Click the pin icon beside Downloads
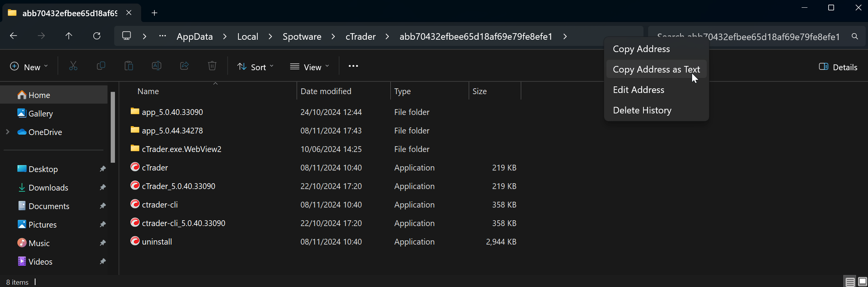868x287 pixels. 103,187
